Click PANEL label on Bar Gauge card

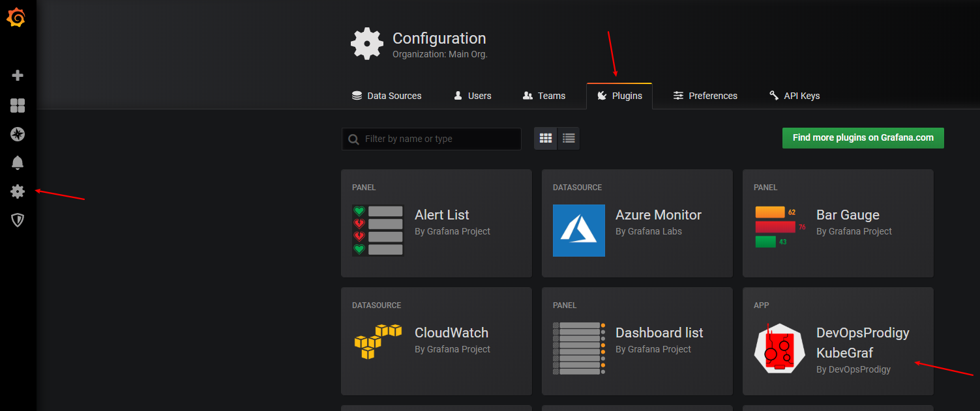pyautogui.click(x=765, y=188)
